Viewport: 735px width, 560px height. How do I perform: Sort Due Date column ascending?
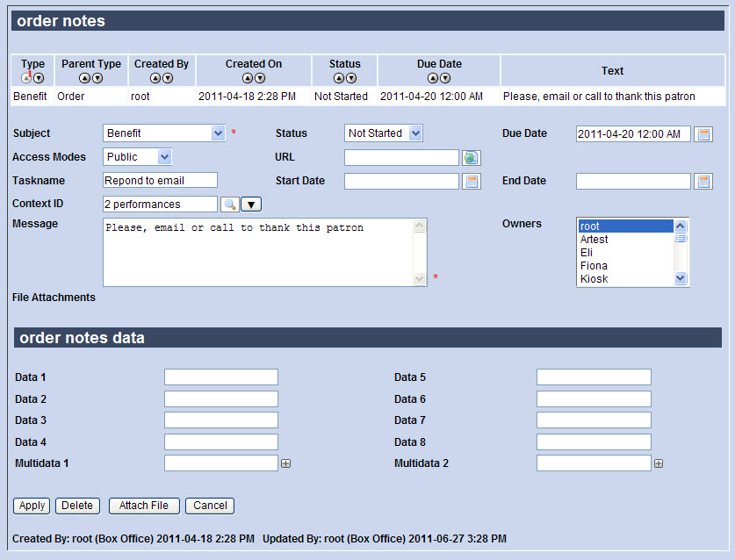(433, 78)
